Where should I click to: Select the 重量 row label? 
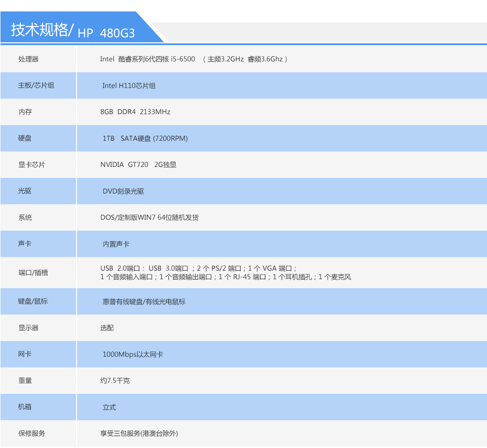[x=25, y=380]
